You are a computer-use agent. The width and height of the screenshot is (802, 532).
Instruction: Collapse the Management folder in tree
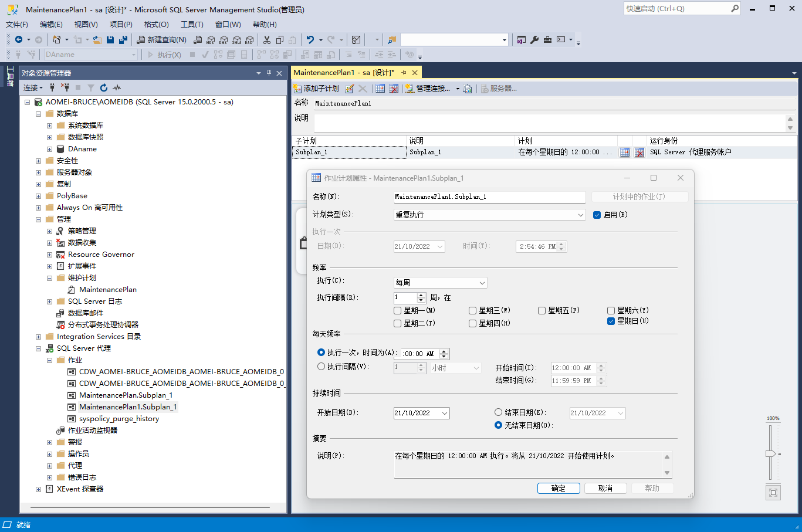38,219
